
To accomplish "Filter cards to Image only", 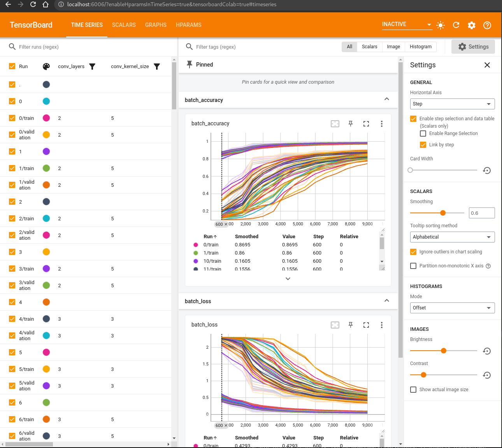I will point(393,47).
